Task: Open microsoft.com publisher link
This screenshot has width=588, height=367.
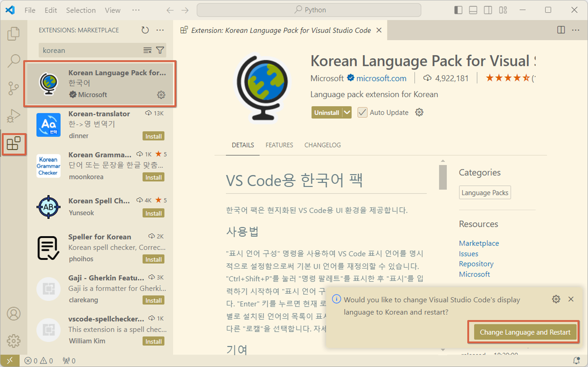Action: click(x=381, y=78)
